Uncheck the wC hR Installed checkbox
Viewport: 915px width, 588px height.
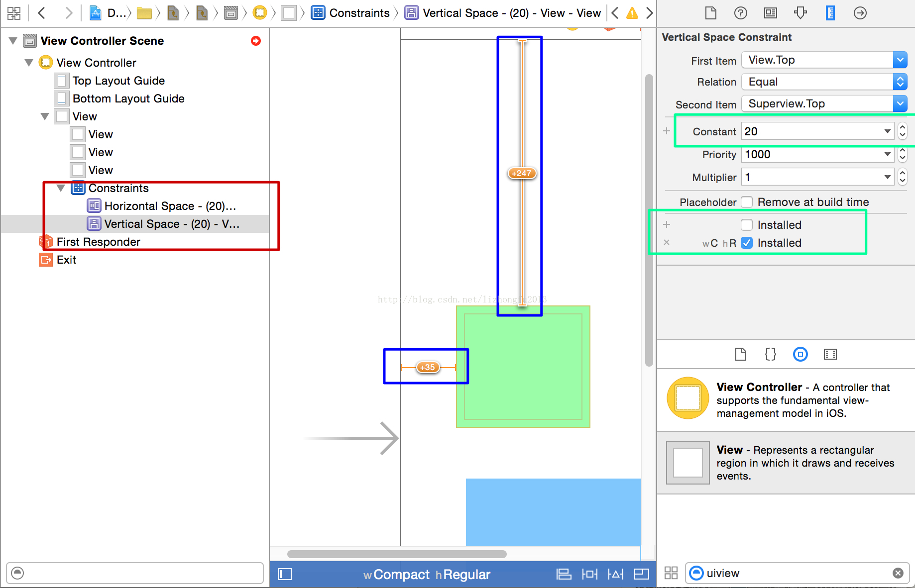(747, 243)
